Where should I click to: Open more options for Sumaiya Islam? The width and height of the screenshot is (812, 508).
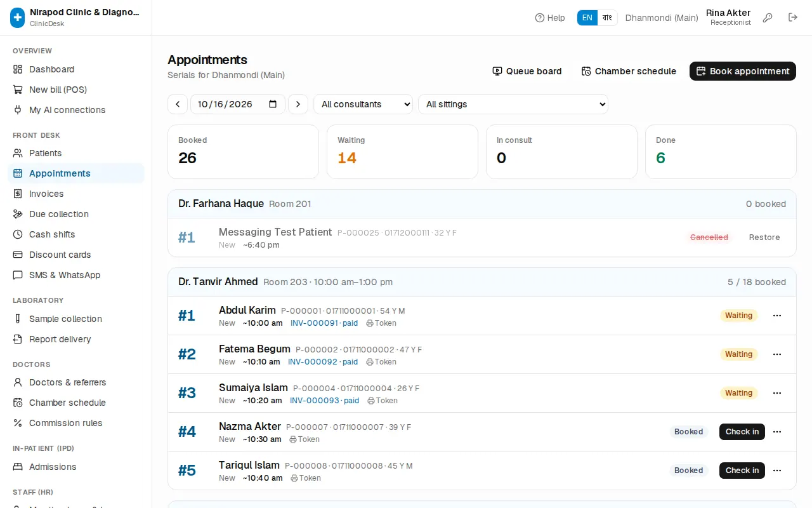tap(777, 393)
